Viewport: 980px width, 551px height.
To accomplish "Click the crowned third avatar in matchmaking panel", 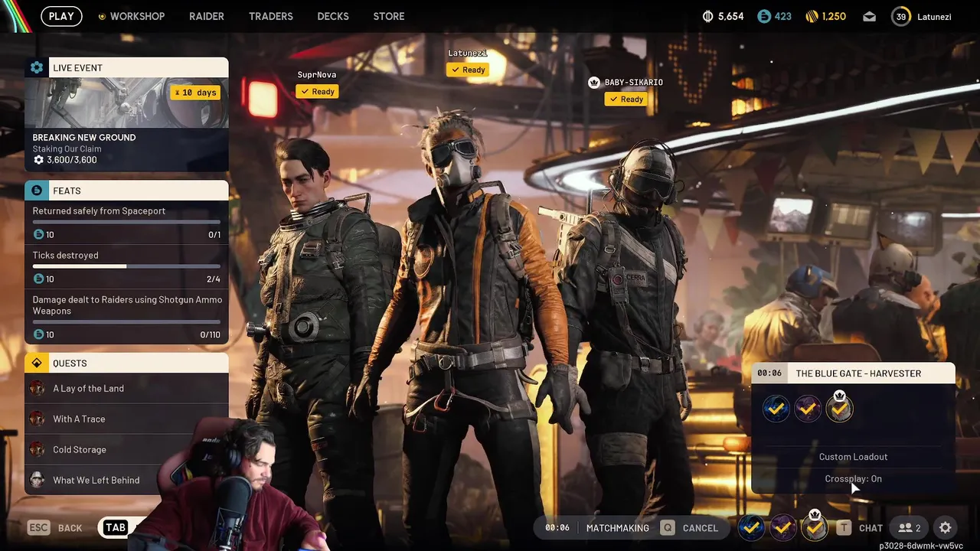I will click(x=840, y=408).
